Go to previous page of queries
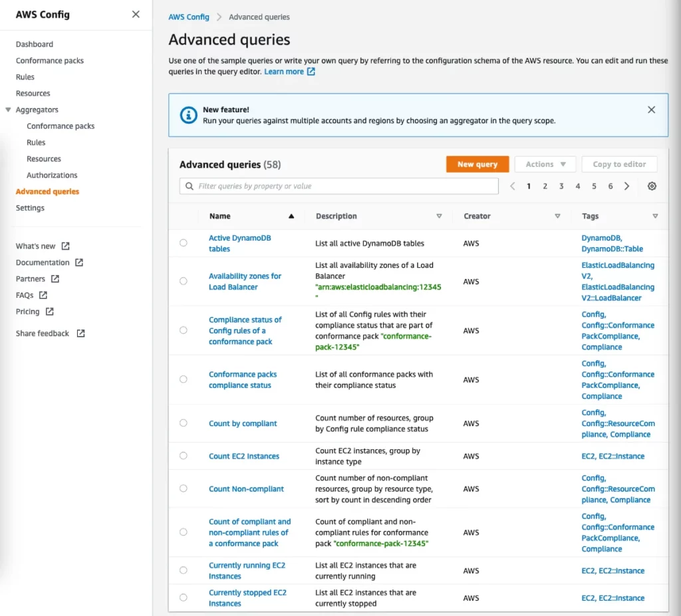The width and height of the screenshot is (681, 616). 513,186
